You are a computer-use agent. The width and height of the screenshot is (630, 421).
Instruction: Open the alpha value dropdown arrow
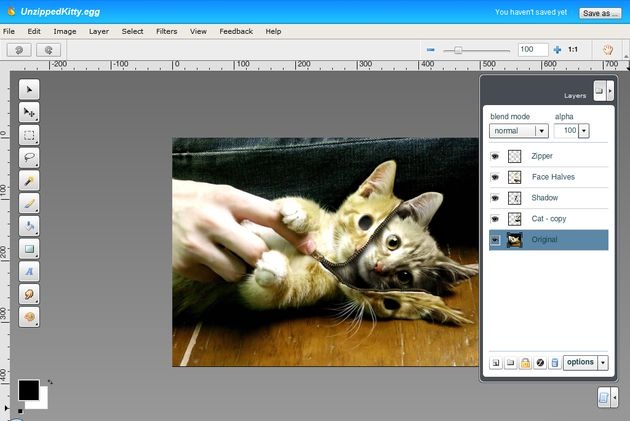[584, 131]
